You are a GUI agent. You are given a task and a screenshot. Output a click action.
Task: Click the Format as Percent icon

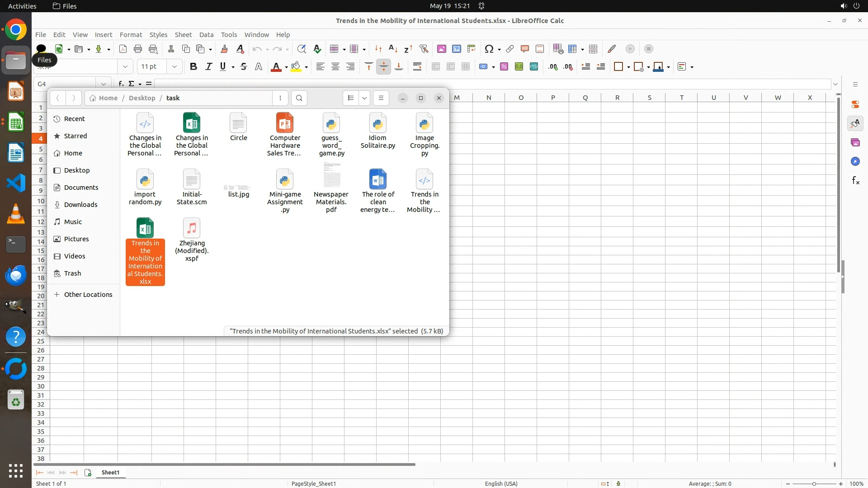point(504,67)
